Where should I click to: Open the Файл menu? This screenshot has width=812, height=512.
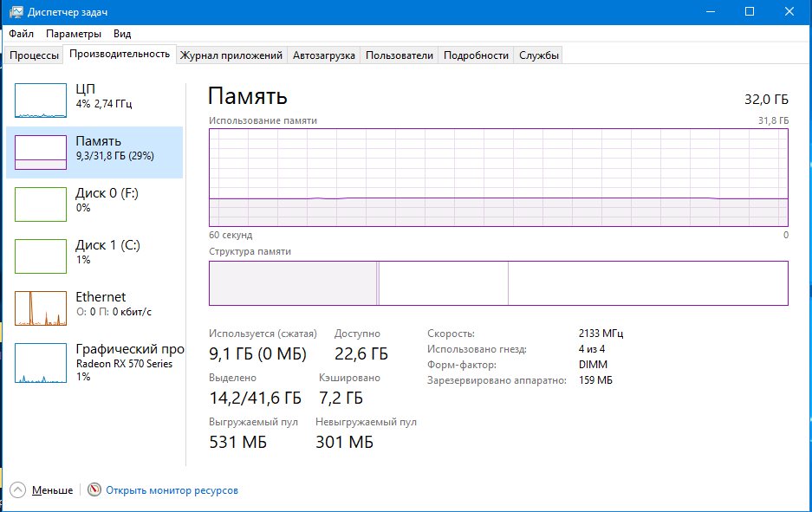pos(20,33)
